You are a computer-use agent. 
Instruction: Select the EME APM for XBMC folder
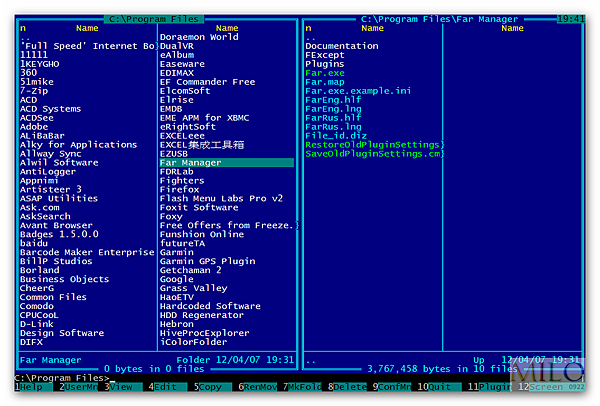[x=204, y=118]
